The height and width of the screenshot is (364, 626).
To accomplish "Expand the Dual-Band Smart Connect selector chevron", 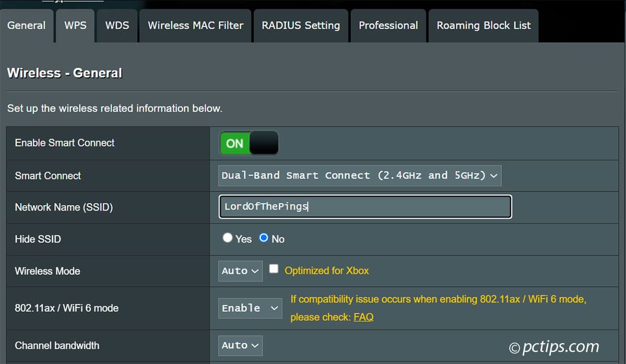I will coord(493,176).
